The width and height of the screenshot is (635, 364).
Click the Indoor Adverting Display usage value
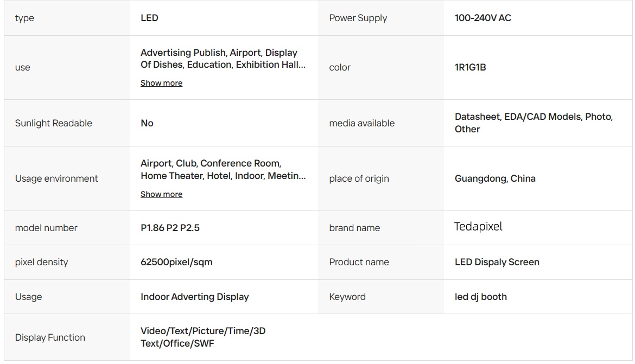coord(195,297)
